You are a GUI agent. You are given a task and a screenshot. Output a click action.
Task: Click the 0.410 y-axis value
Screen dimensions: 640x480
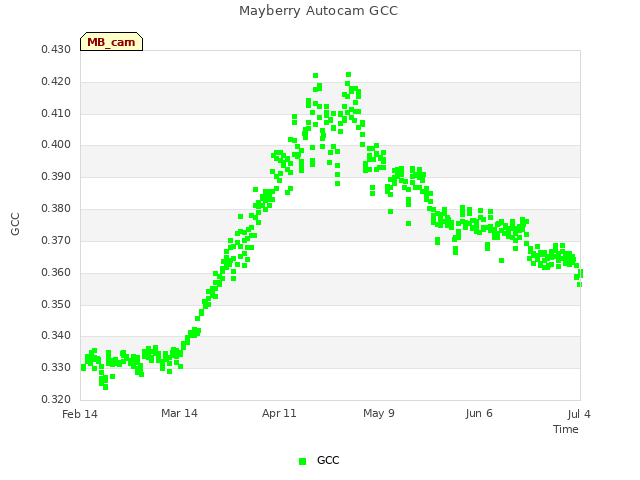(x=56, y=113)
